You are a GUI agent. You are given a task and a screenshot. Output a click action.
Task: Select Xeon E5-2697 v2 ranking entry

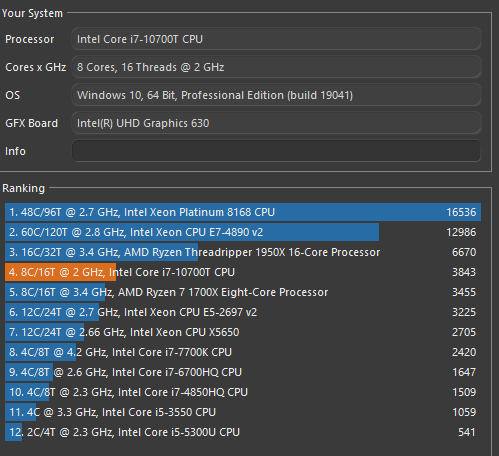click(x=243, y=312)
